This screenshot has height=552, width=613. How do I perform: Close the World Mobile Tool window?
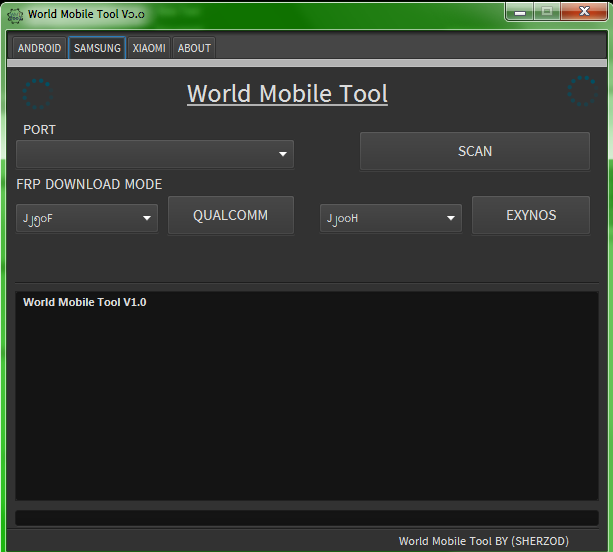[584, 12]
